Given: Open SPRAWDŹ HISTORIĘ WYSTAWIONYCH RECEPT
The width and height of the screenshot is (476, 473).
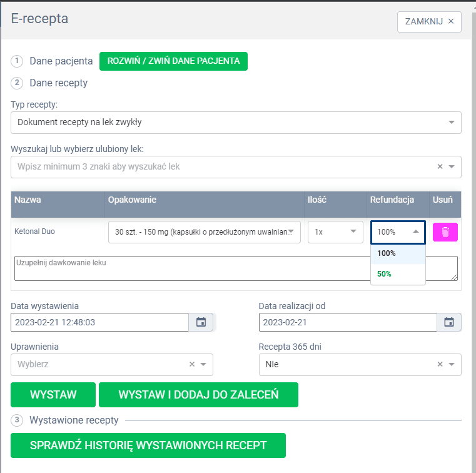Looking at the screenshot, I should click(148, 445).
